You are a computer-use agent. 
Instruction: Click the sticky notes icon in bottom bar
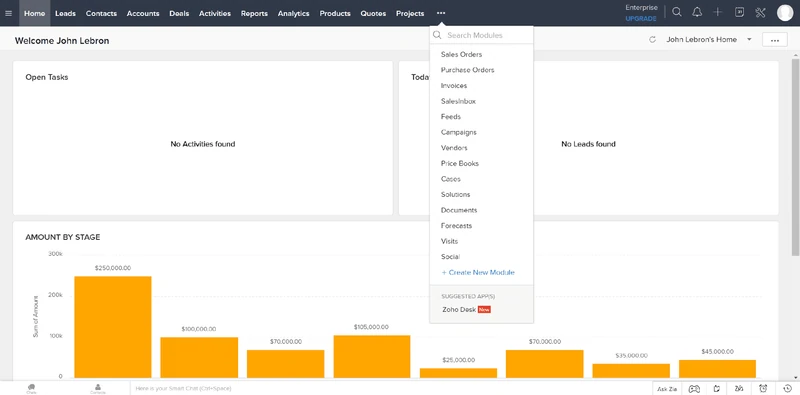click(x=717, y=389)
